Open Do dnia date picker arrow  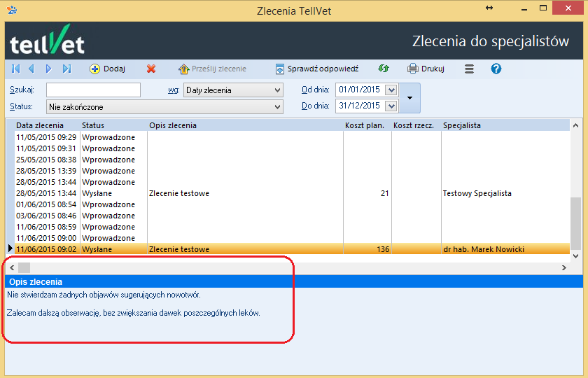point(391,106)
